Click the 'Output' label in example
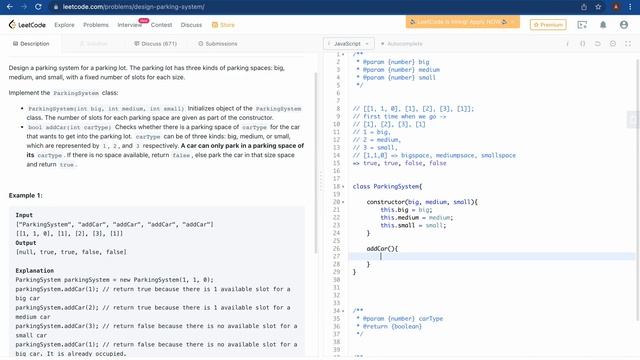This screenshot has width=640, height=360. [26, 243]
